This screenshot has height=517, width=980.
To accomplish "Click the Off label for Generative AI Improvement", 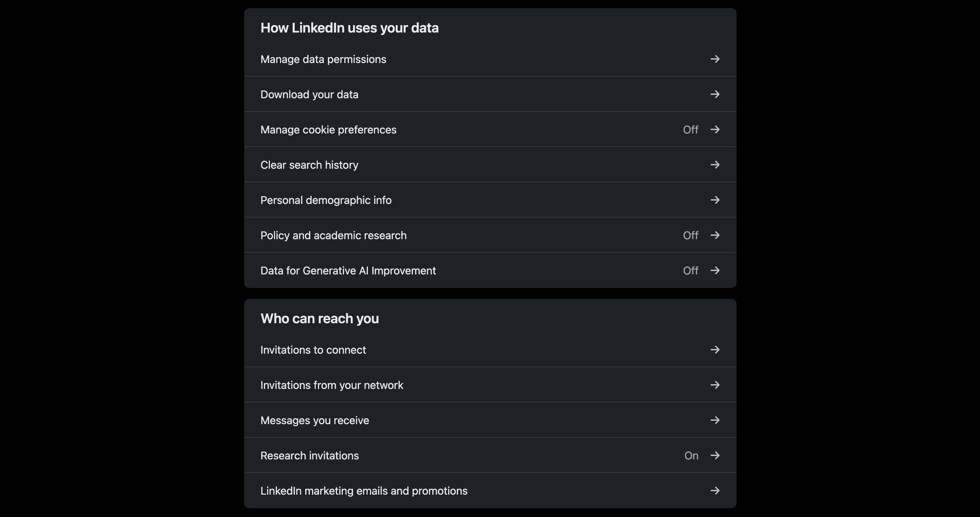I will pos(690,270).
